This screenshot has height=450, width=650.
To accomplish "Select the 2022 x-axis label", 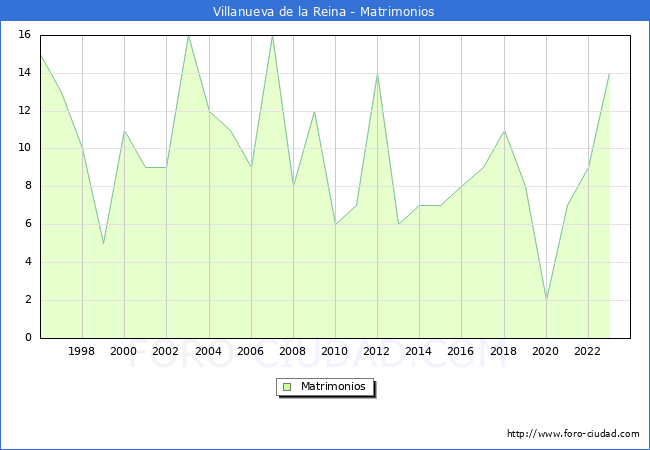I will pyautogui.click(x=587, y=351).
